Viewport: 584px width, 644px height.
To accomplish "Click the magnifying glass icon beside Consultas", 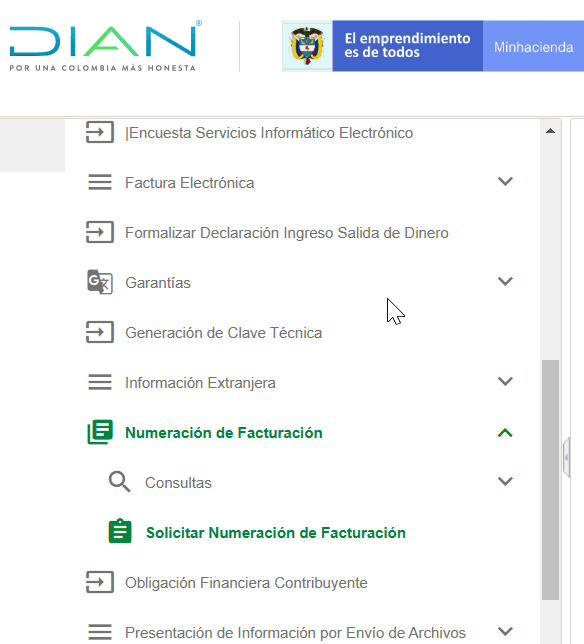I will (120, 482).
